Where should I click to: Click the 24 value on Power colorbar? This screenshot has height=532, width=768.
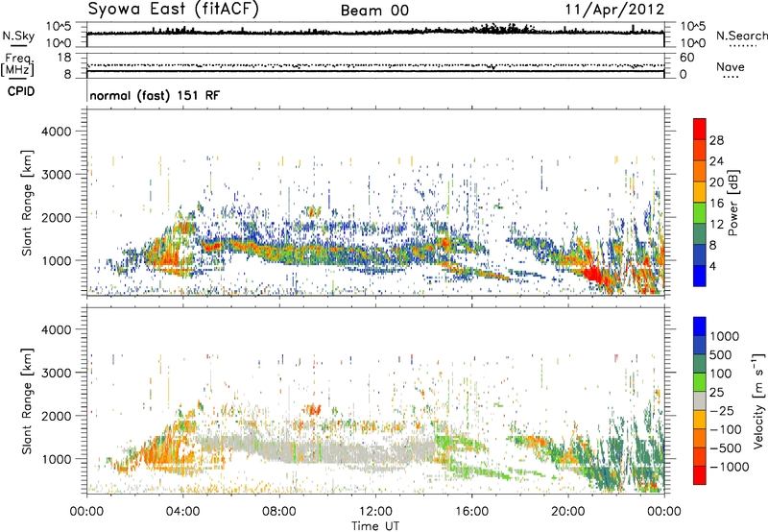pos(716,161)
